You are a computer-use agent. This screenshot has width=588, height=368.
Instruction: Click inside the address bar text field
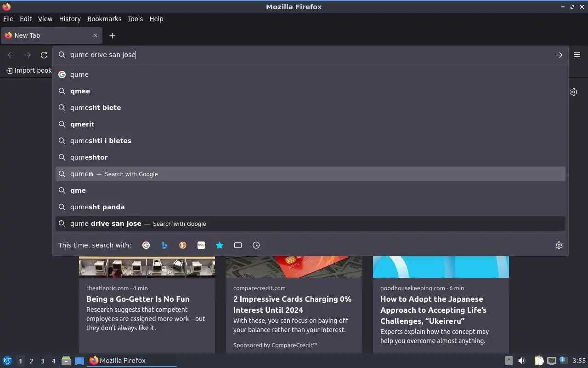click(310, 55)
